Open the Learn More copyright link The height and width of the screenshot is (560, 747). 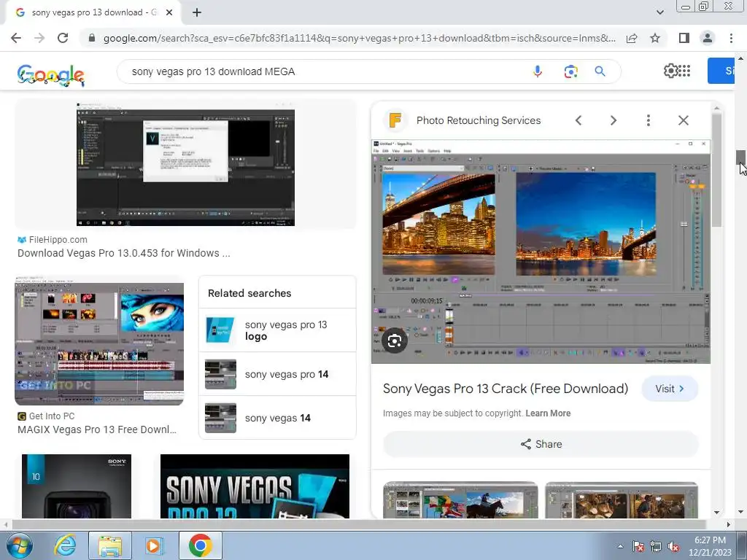click(x=548, y=413)
